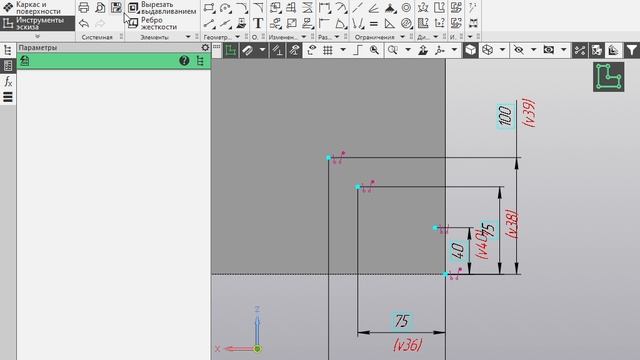This screenshot has width=640, height=360.
Task: Open the properties side panel icon
Action: (x=8, y=66)
